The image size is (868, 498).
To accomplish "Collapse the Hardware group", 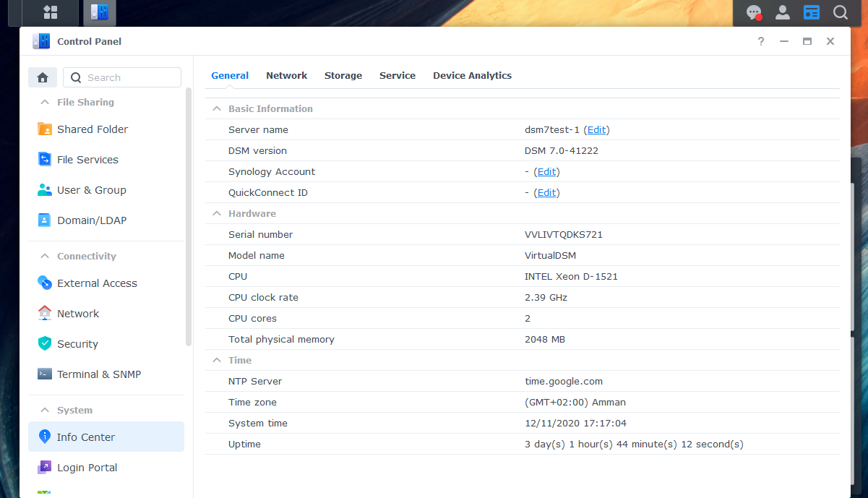I will point(216,213).
